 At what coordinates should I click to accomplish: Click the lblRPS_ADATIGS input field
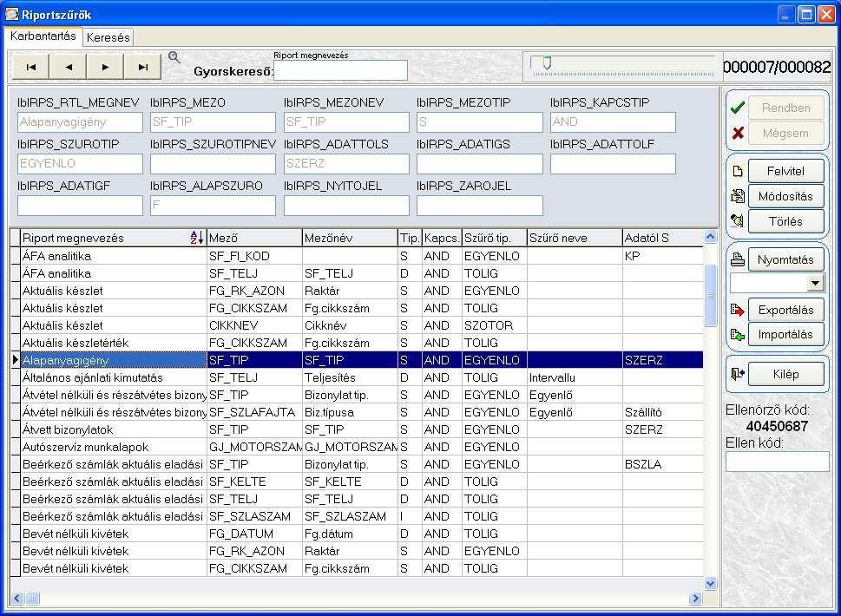479,163
